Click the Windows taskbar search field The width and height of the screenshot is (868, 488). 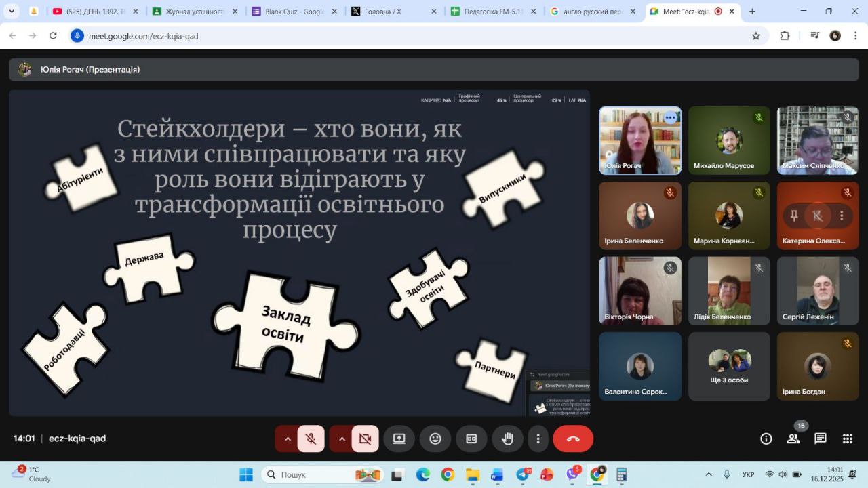click(x=312, y=474)
